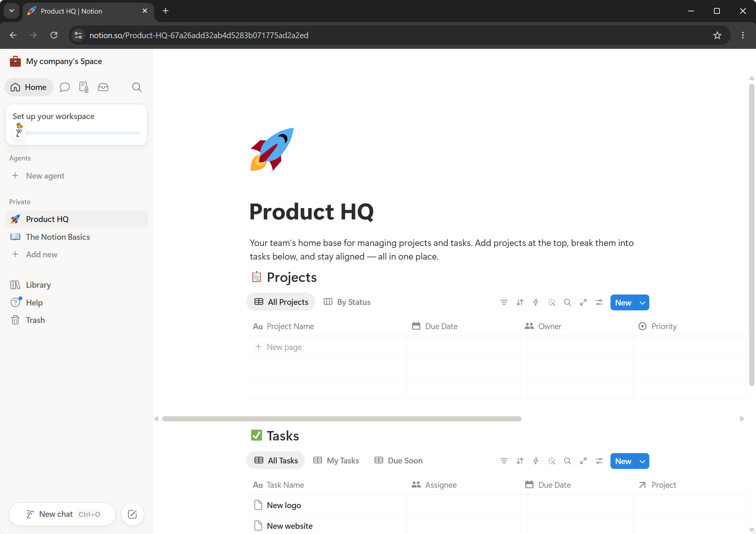Switch to the My Tasks view tab
The width and height of the screenshot is (756, 534).
click(336, 461)
